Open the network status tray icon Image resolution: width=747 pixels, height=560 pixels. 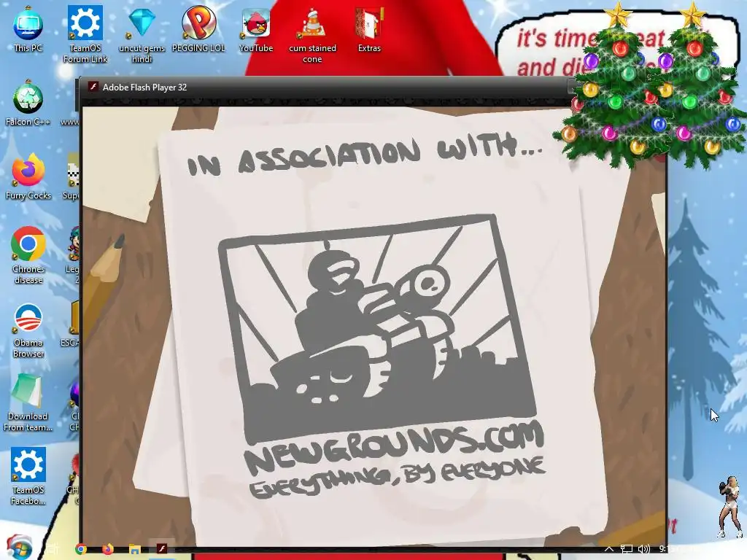point(627,549)
